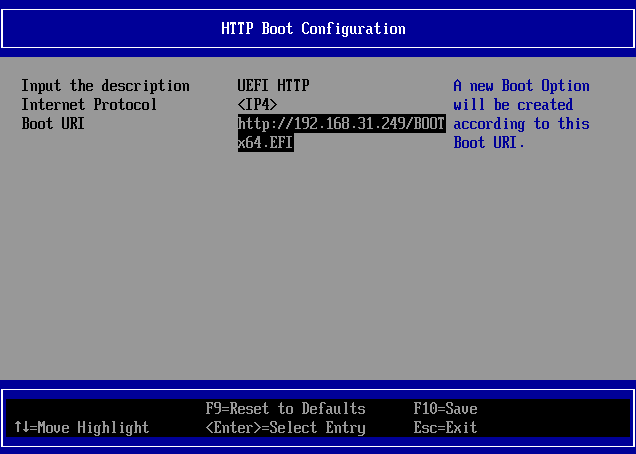Edit the UEFI HTTP description value
This screenshot has height=454, width=636.
273,86
